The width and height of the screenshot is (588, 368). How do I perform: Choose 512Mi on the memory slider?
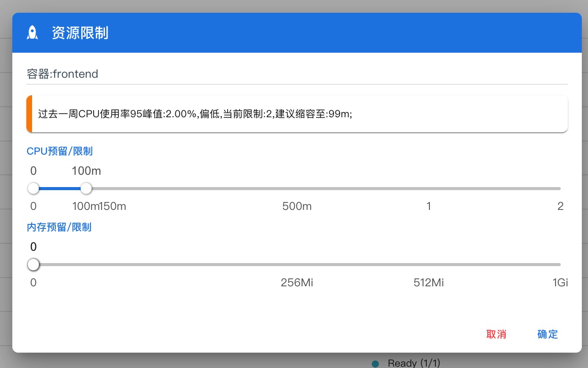click(x=429, y=283)
